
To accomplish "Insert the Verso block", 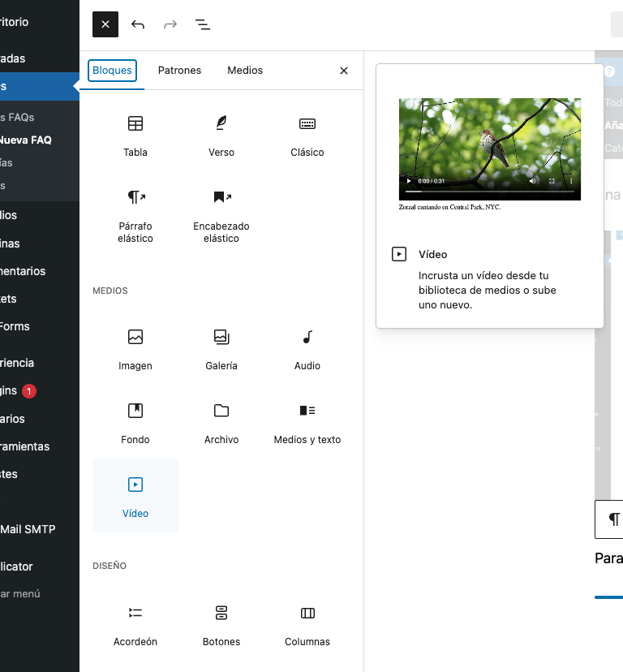I will click(221, 135).
